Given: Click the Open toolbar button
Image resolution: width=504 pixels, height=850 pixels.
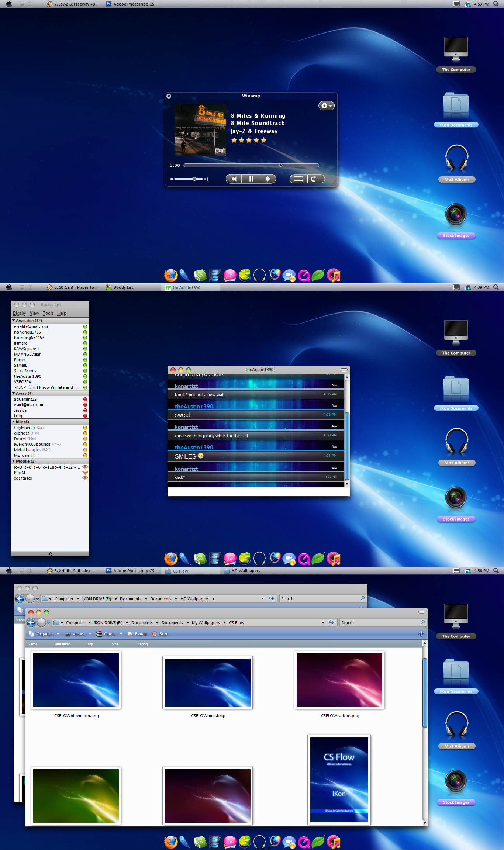Looking at the screenshot, I should click(106, 634).
